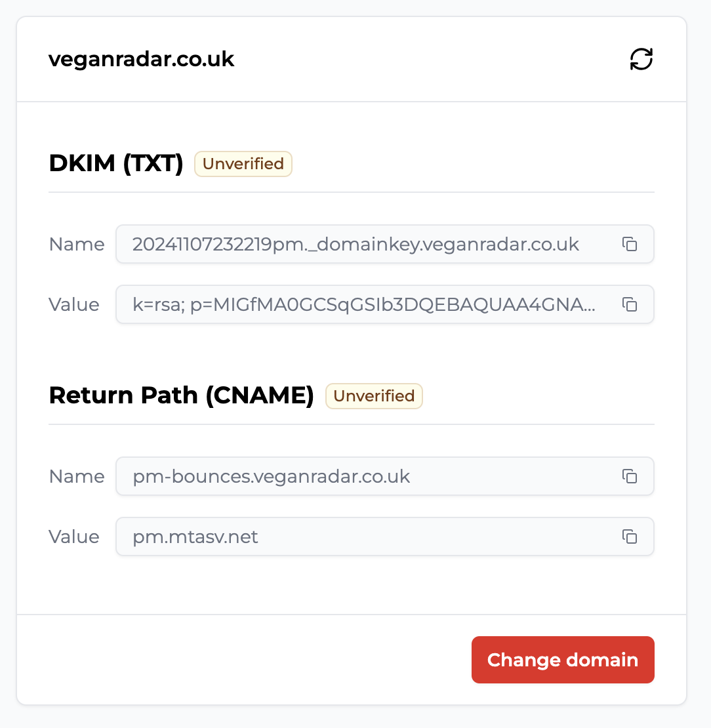Focus the pm.mtasv.net value field

(x=385, y=536)
